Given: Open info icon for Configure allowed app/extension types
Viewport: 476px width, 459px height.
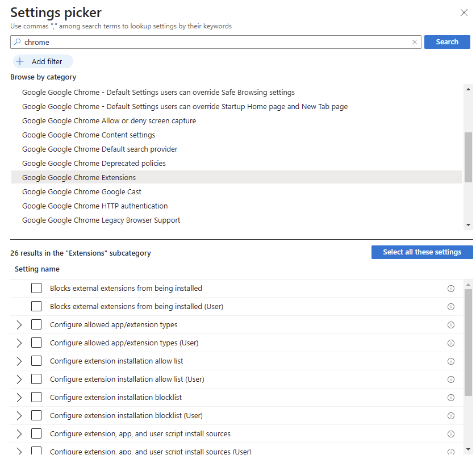Looking at the screenshot, I should pos(451,325).
